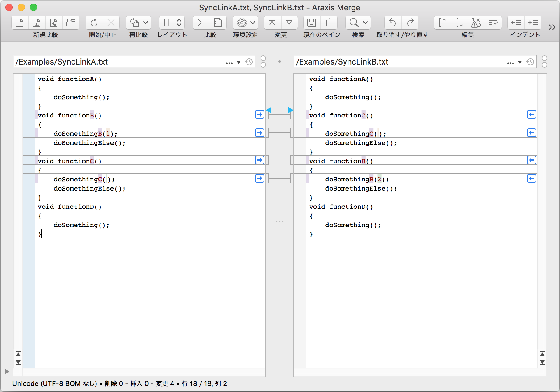Click the increase indent icon

click(x=533, y=23)
